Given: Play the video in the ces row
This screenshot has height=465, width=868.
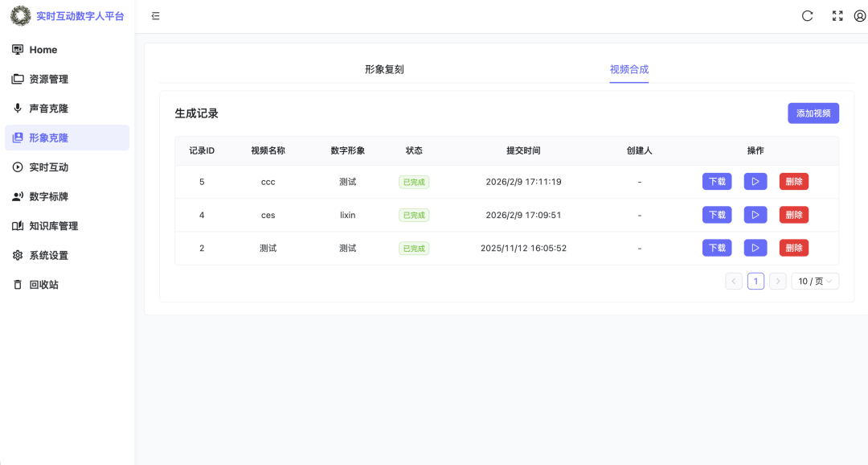Looking at the screenshot, I should [x=755, y=215].
